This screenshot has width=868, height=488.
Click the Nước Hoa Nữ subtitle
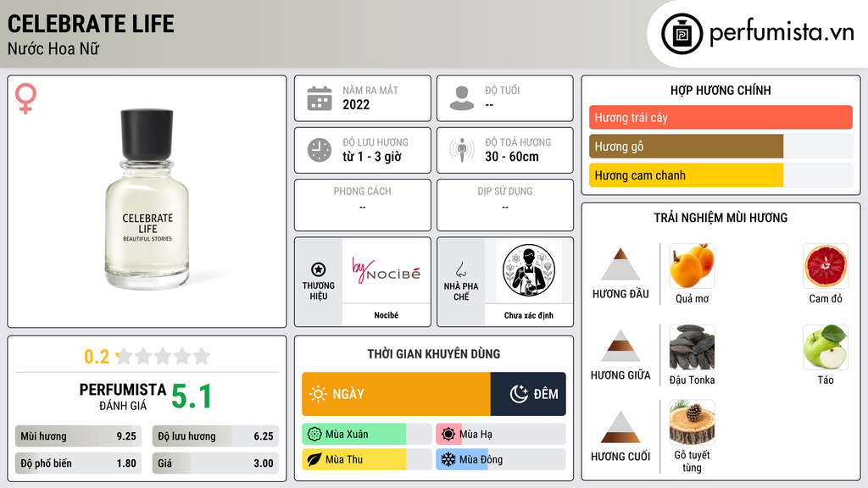tap(53, 48)
